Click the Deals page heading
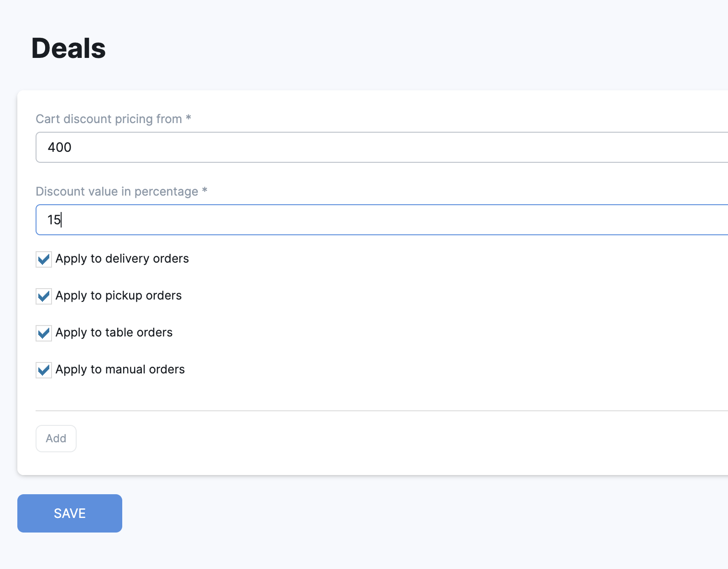 [x=68, y=48]
